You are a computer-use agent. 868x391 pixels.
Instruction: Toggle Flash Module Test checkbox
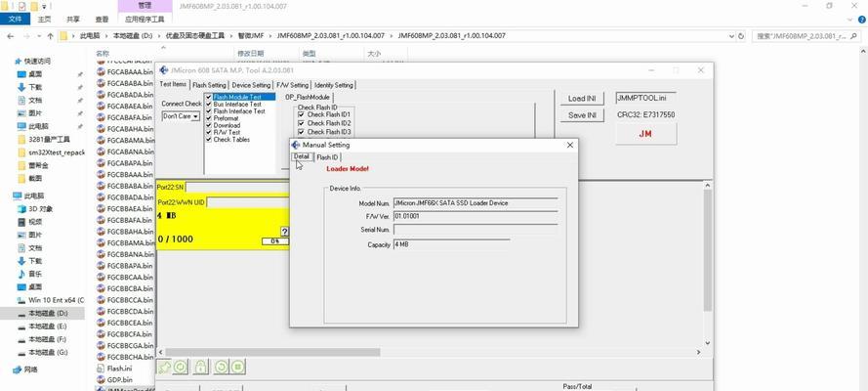[209, 97]
